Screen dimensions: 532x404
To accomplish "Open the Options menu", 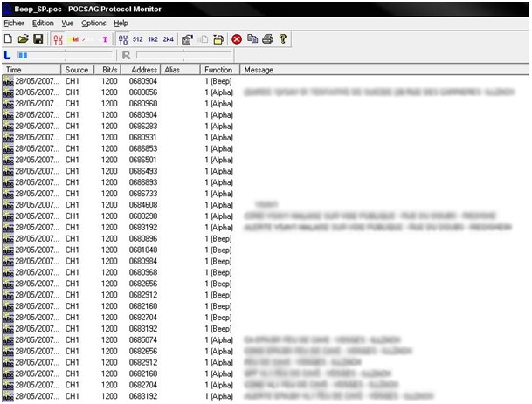I will [x=93, y=23].
